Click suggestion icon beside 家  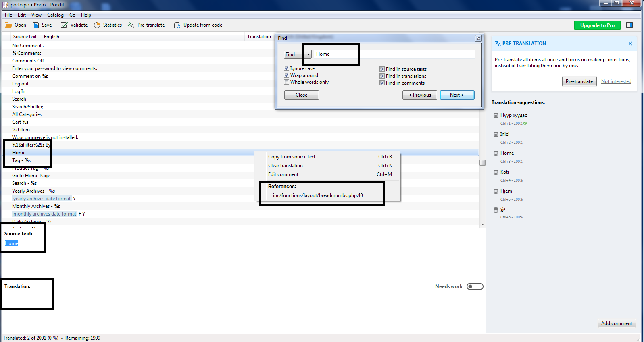click(x=496, y=210)
